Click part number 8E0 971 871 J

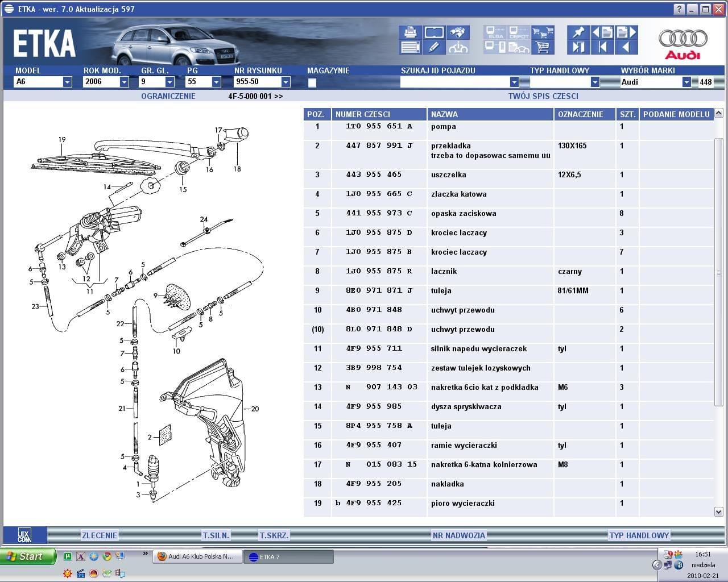coord(379,290)
